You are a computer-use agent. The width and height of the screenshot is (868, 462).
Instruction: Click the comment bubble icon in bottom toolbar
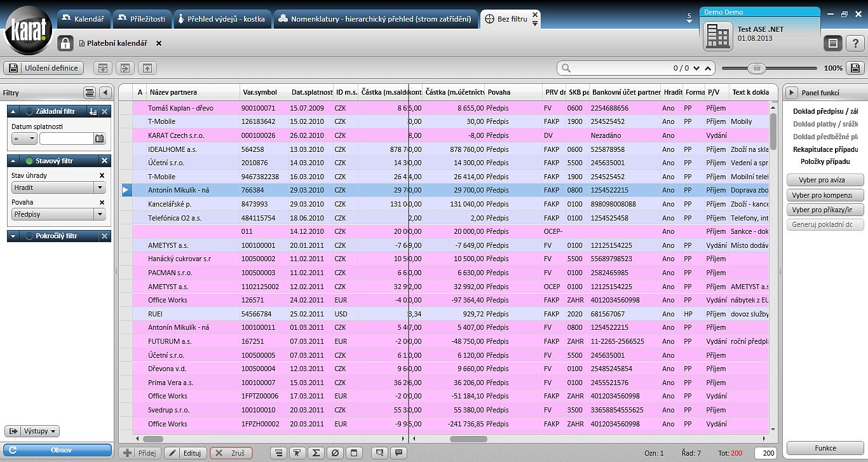tap(399, 453)
